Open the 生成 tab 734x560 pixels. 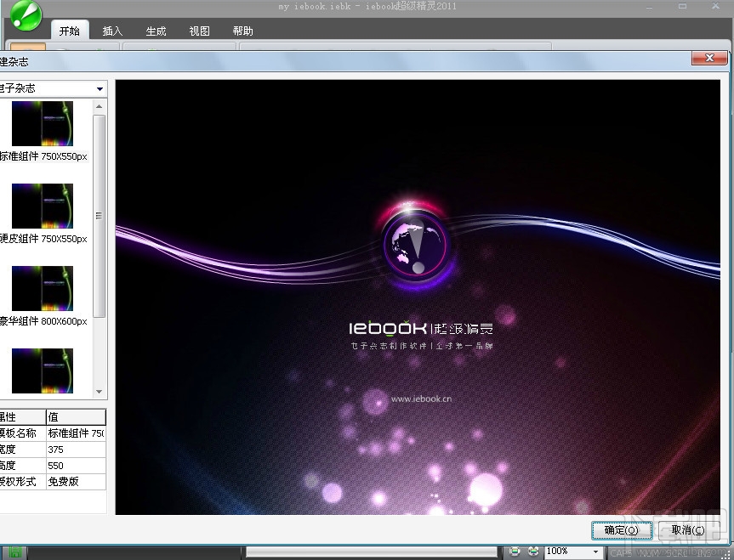[156, 31]
